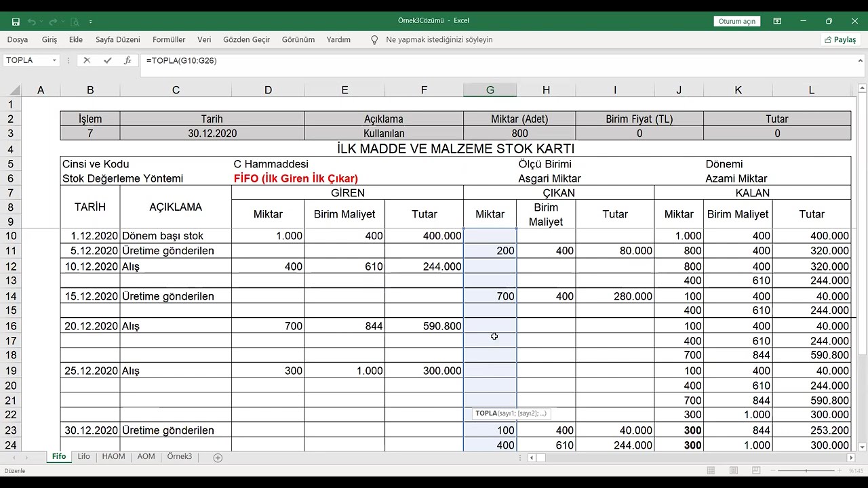Open the Giriş ribbon tab
The height and width of the screenshot is (488, 868).
pos(50,40)
